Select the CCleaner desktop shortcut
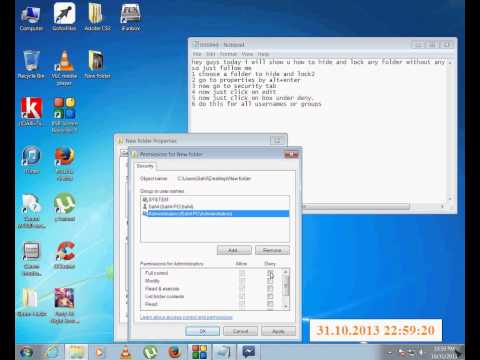The image size is (480, 360). (64, 255)
